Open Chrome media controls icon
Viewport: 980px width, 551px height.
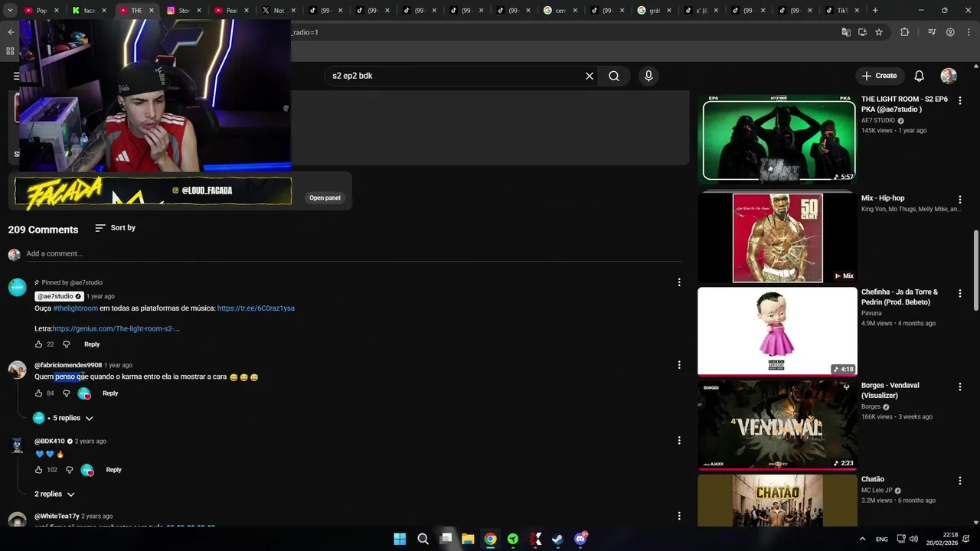(x=932, y=32)
